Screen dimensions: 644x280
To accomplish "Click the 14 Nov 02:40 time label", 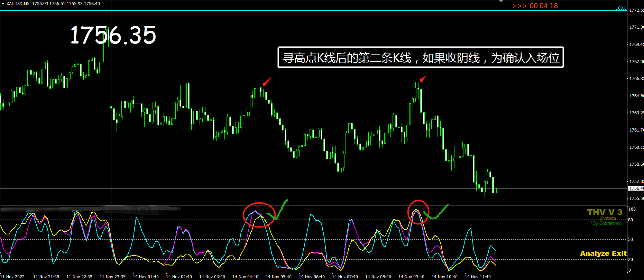I will pyautogui.click(x=179, y=277).
